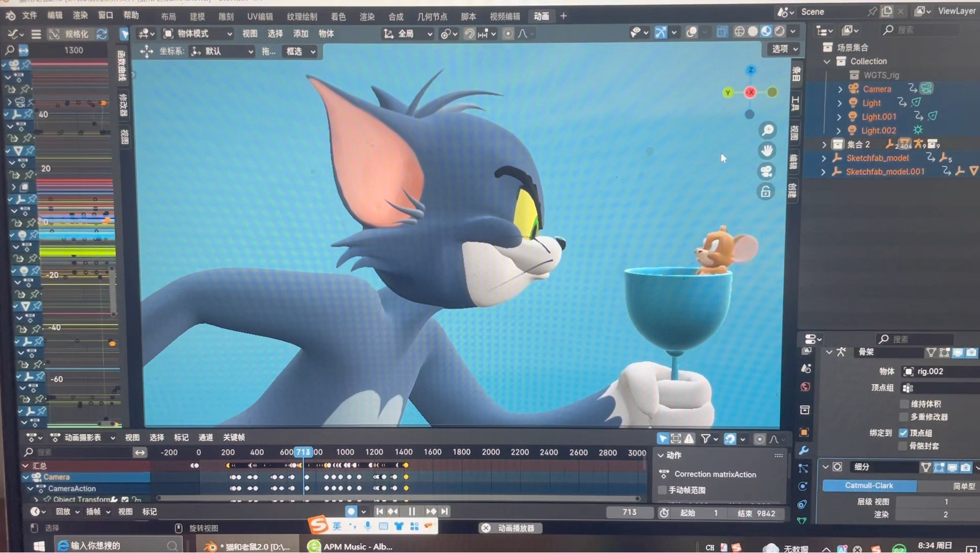Image resolution: width=980 pixels, height=553 pixels.
Task: Open the 物体模式 mode dropdown
Action: click(197, 34)
